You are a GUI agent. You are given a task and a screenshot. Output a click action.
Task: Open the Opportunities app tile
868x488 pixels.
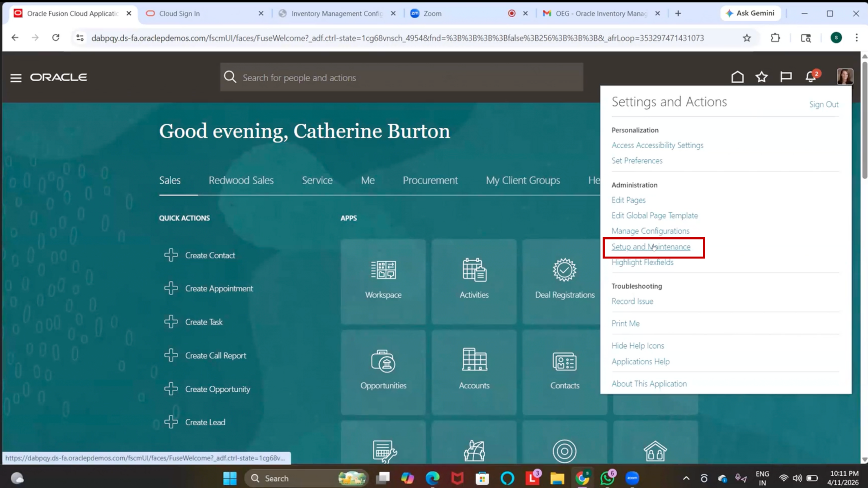(x=383, y=372)
